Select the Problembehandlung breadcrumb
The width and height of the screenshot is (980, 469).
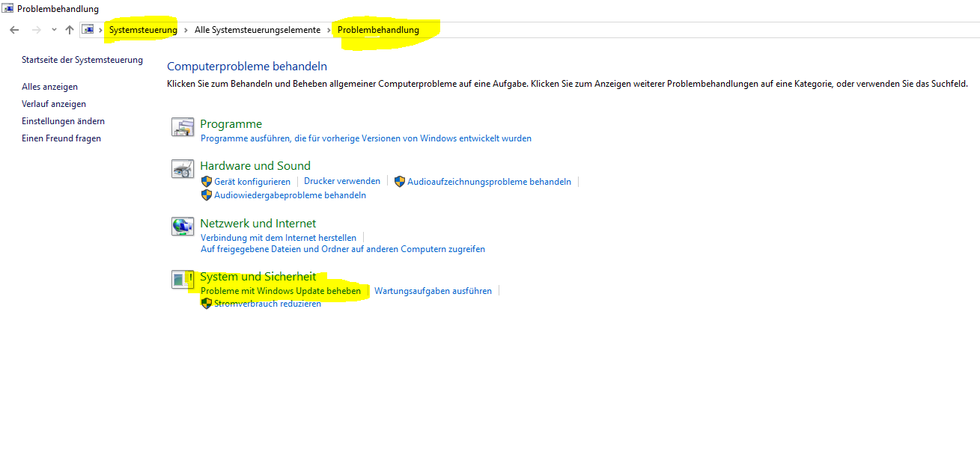378,30
